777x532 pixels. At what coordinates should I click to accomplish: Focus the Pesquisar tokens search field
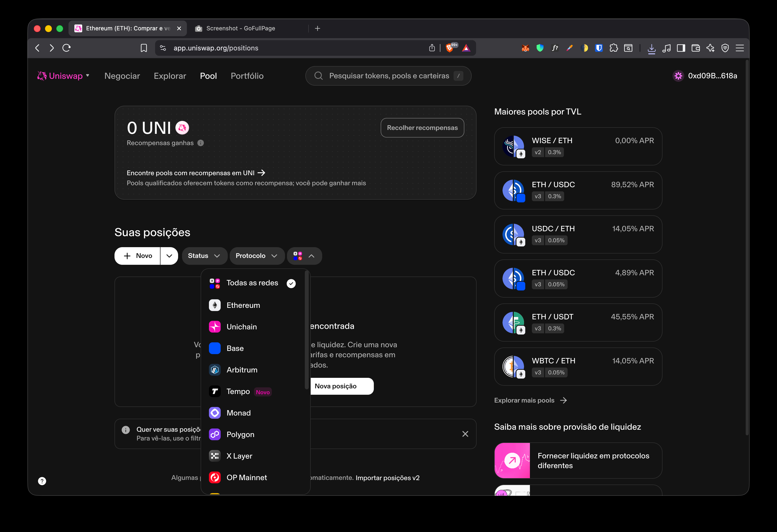(388, 76)
